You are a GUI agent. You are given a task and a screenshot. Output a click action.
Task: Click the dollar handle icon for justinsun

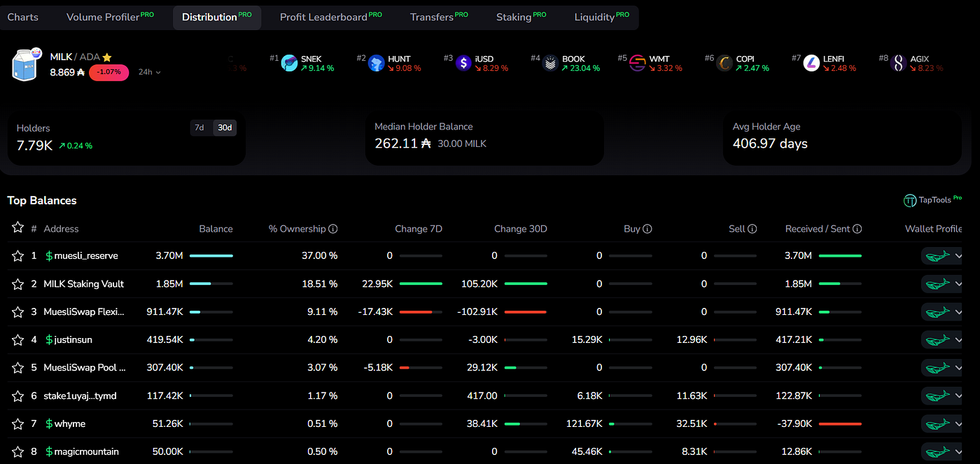coord(48,340)
